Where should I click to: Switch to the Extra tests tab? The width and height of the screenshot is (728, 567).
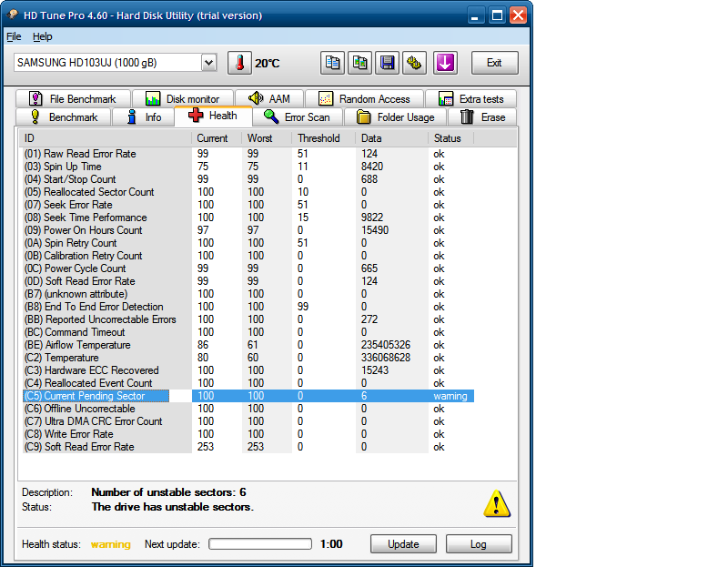click(x=470, y=99)
